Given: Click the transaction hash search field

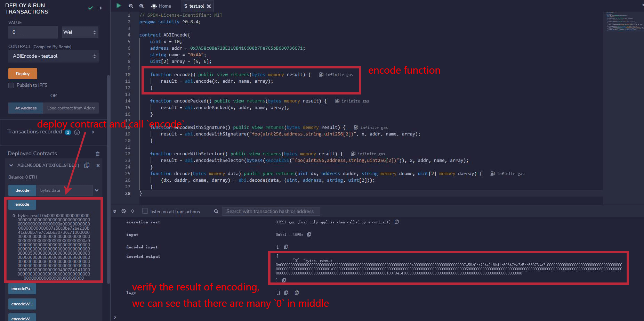Looking at the screenshot, I should [x=271, y=211].
